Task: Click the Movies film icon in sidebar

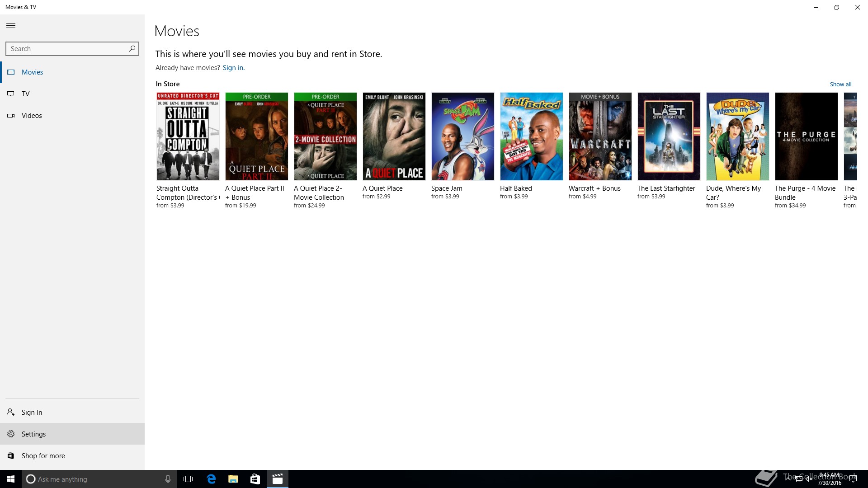Action: coord(11,72)
